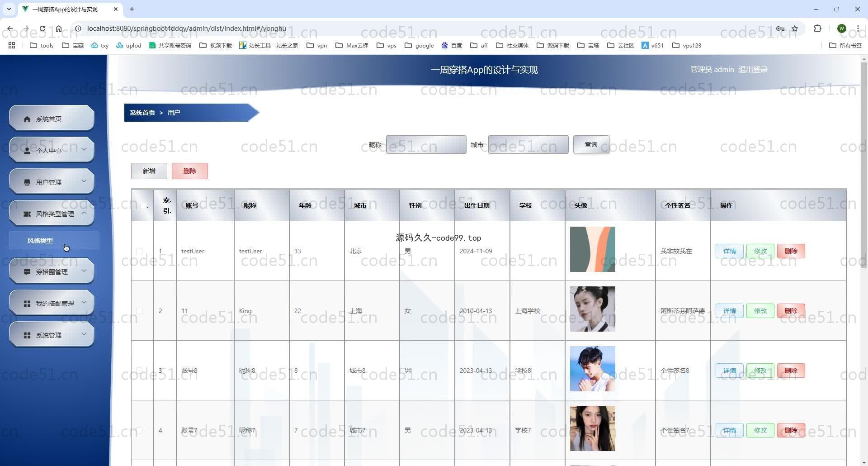
Task: Open the 系统管理 sidebar menu
Action: tap(52, 335)
